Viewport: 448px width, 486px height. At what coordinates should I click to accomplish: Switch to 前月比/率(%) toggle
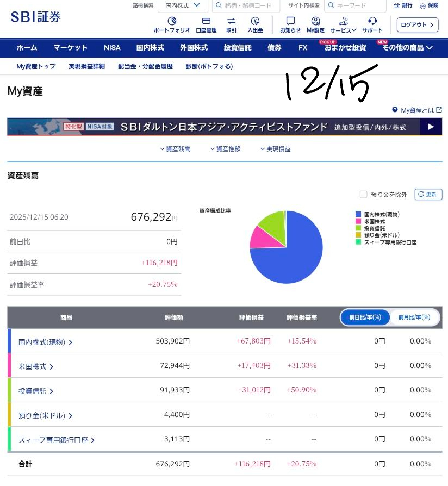pos(414,317)
